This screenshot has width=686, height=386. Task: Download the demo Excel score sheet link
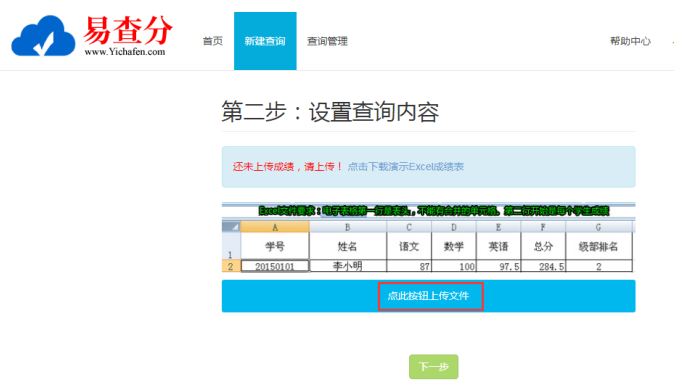(x=406, y=167)
